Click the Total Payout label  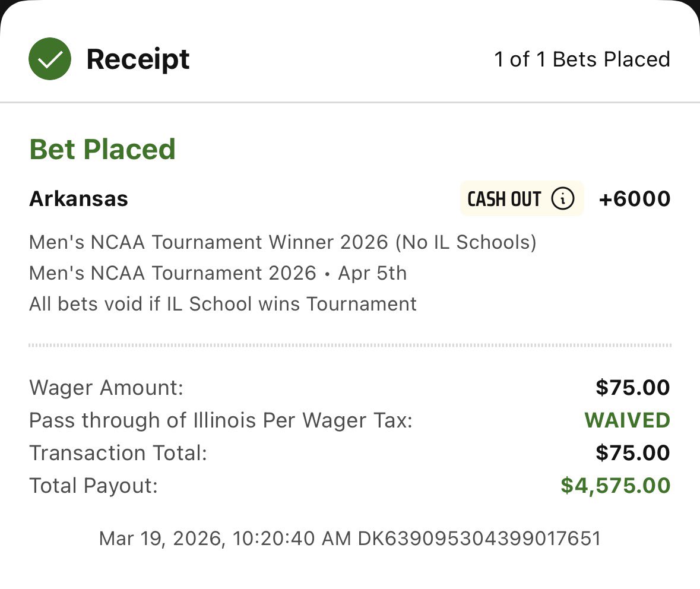93,486
